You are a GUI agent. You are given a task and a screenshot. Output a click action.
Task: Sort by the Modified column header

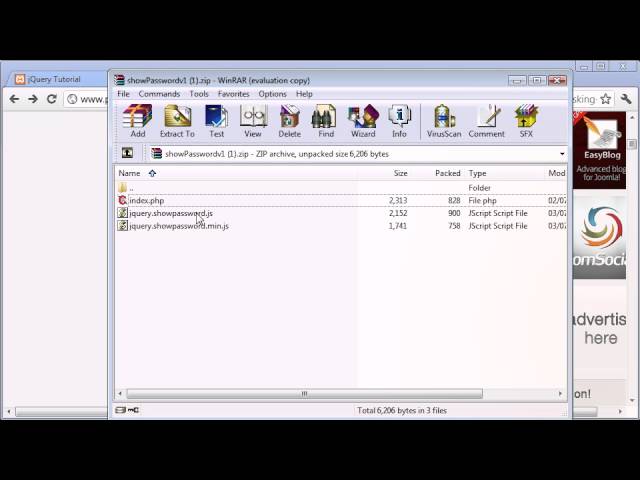[x=556, y=173]
